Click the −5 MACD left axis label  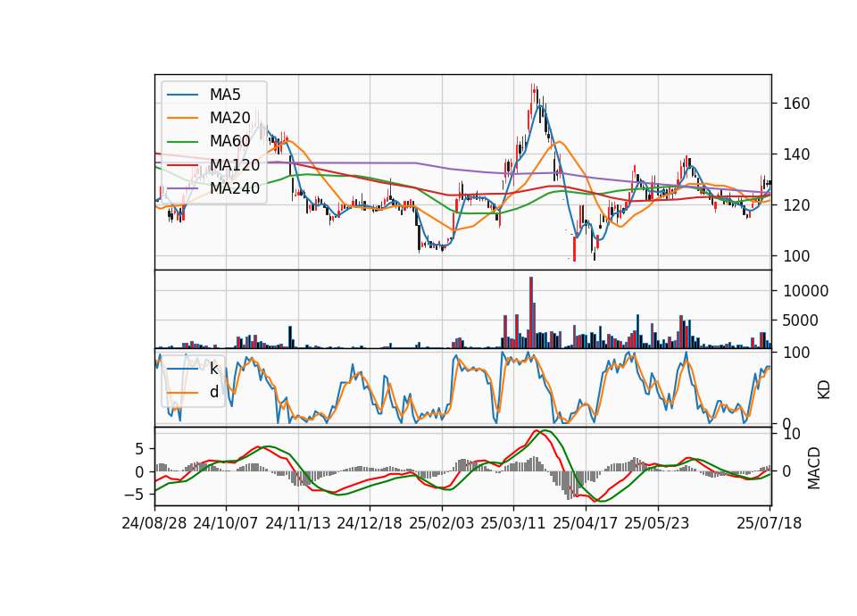coord(133,495)
